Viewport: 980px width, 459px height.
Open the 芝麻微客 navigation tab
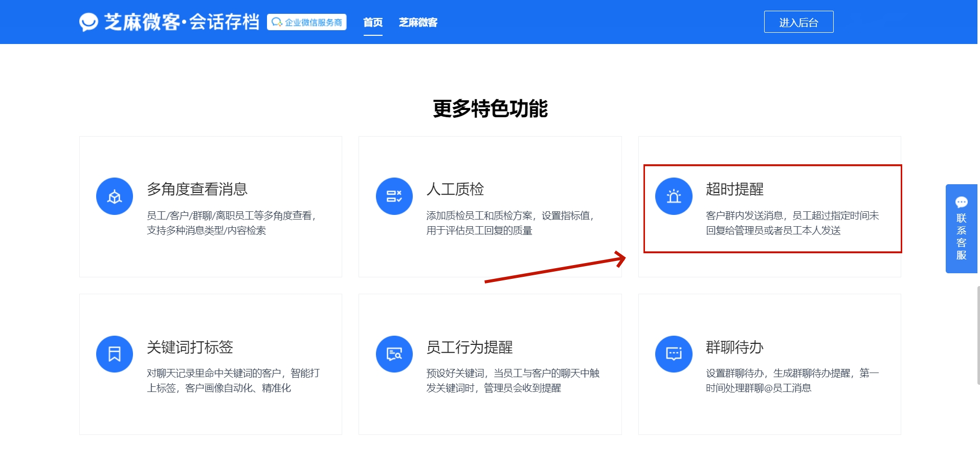tap(418, 23)
